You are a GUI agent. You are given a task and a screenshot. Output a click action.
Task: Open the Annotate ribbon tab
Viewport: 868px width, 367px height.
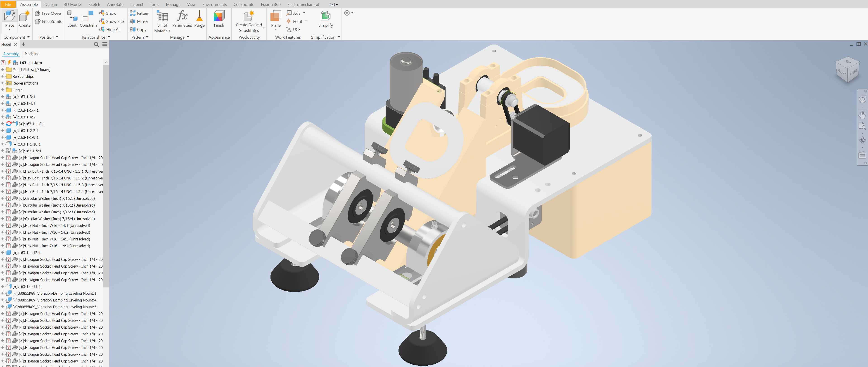tap(115, 4)
